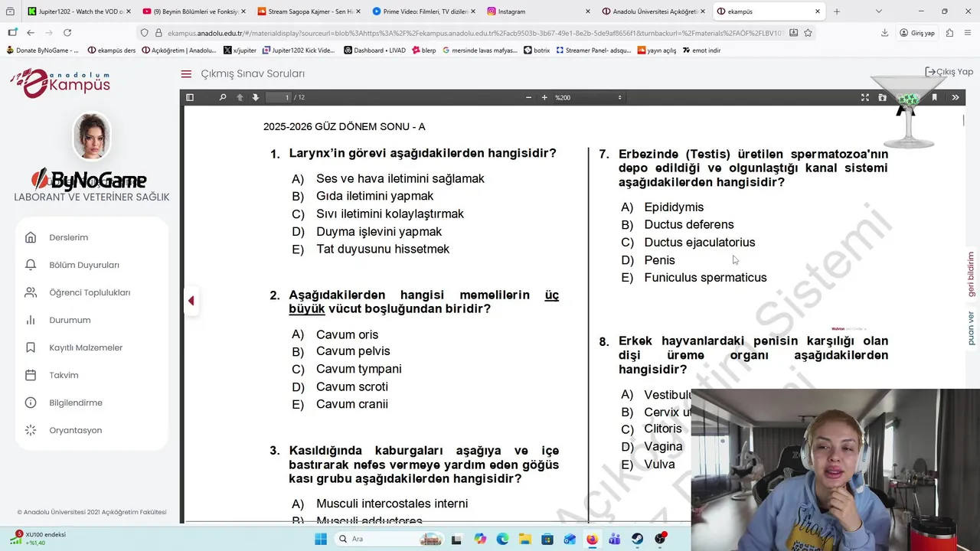Open x/jupiter bookmark
Screen dimensions: 980x551
pyautogui.click(x=240, y=51)
